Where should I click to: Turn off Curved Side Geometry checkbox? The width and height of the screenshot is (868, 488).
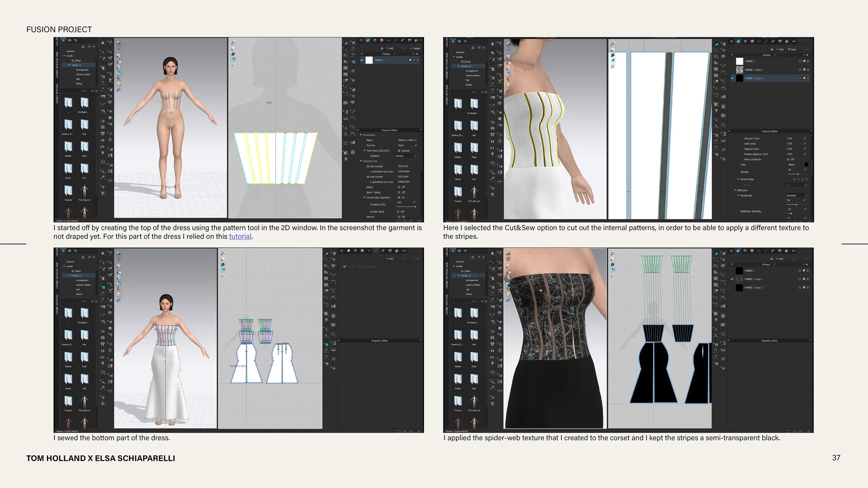pyautogui.click(x=399, y=197)
